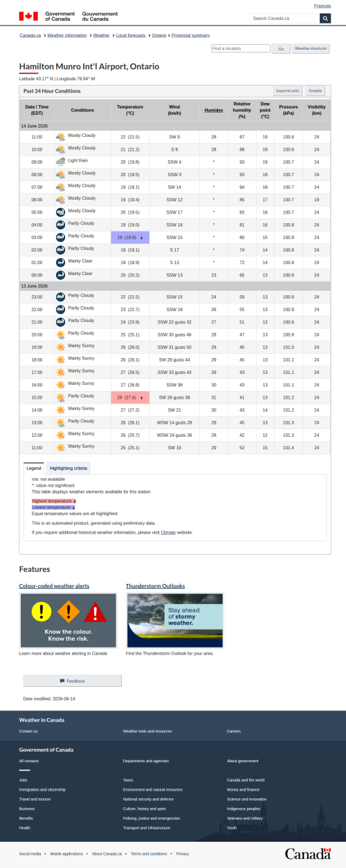This screenshot has width=346, height=868.
Task: Click the Jobs footer link
Action: coord(24,780)
